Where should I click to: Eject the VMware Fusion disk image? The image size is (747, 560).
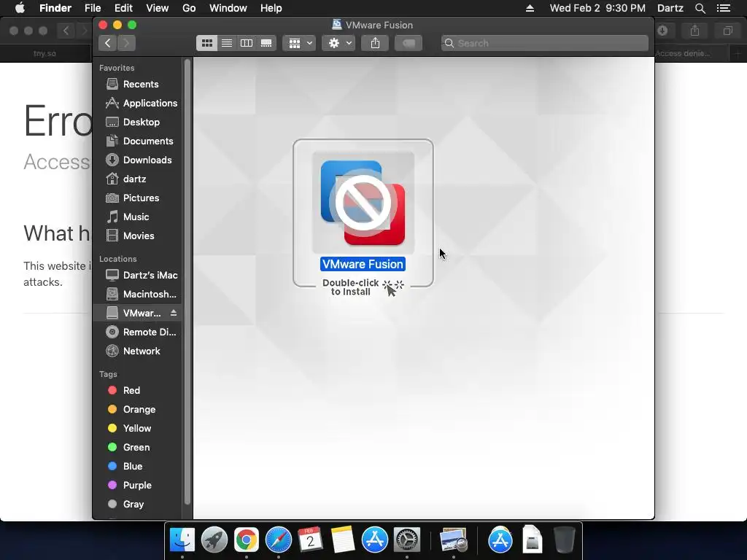pos(174,313)
